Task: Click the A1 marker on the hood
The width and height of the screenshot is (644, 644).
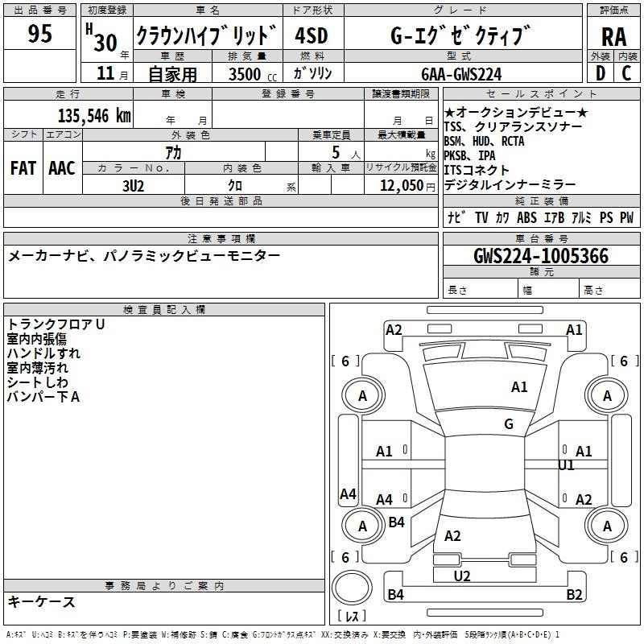Action: click(519, 387)
